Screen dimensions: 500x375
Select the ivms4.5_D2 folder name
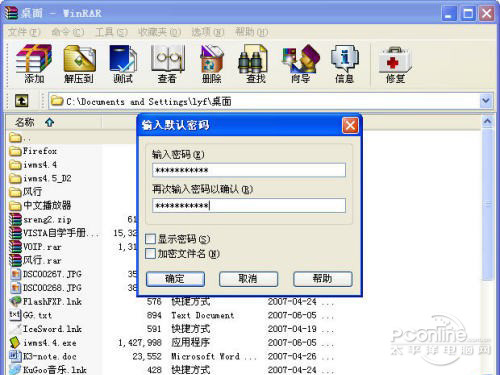click(x=47, y=178)
